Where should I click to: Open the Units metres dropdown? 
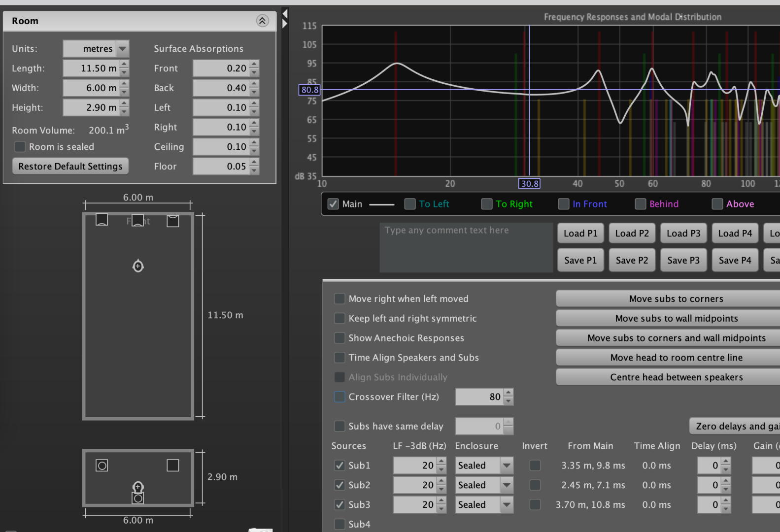pyautogui.click(x=123, y=49)
